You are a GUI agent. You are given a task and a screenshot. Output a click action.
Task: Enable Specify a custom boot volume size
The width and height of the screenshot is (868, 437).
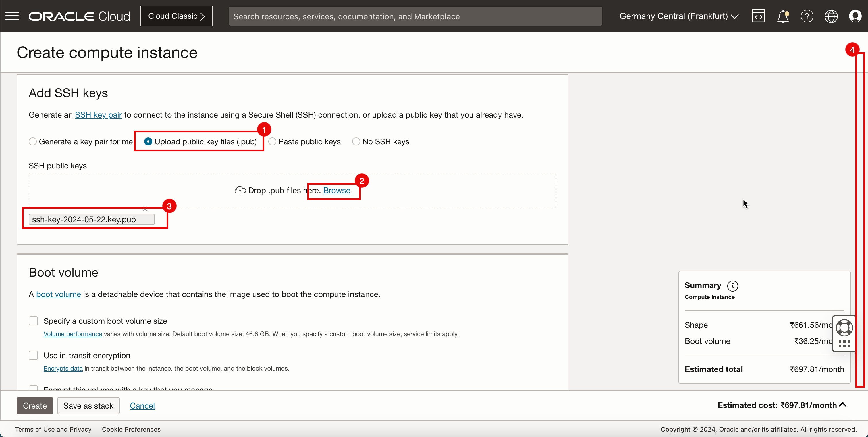click(x=33, y=321)
